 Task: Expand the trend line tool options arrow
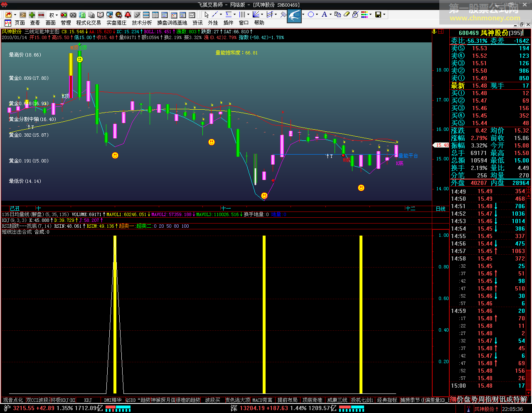point(221,15)
